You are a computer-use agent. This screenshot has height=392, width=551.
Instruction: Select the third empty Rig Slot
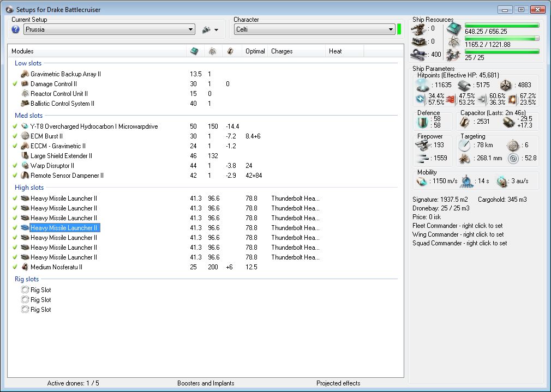[x=36, y=310]
